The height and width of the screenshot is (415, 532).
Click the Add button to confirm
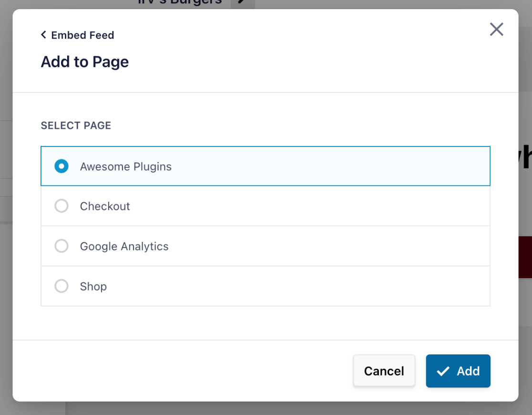point(458,371)
